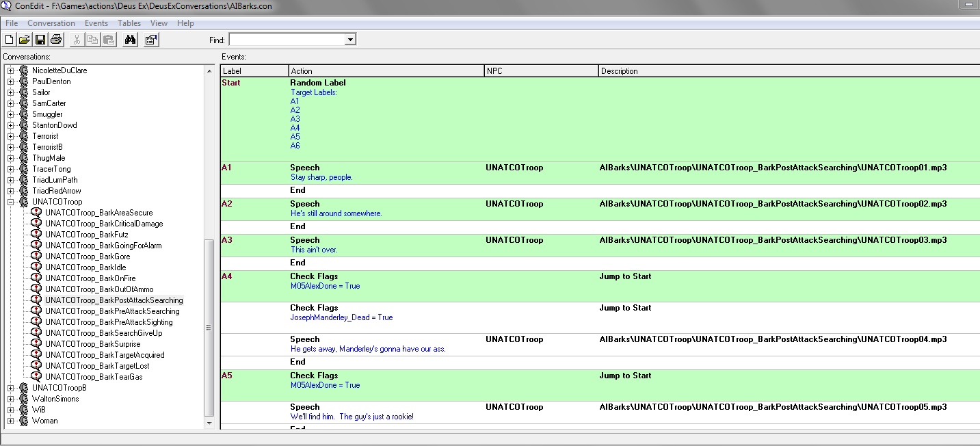Open the properties icon in the toolbar
Viewport: 980px width, 446px height.
point(151,40)
